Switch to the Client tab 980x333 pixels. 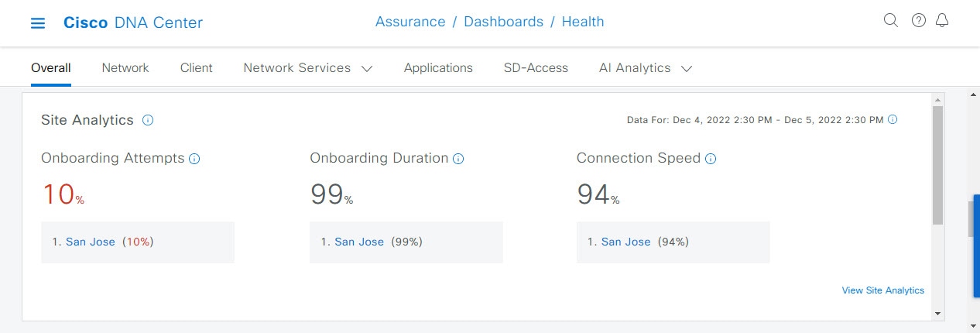(x=197, y=68)
